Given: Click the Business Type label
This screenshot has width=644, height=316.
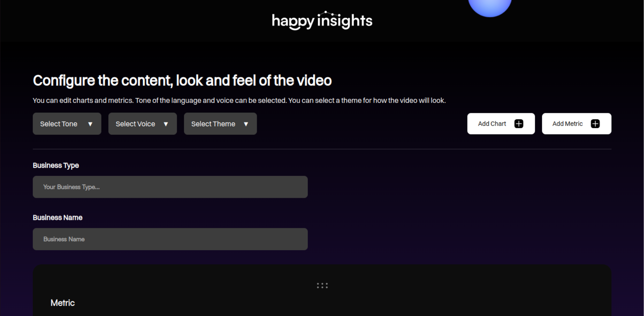Looking at the screenshot, I should pos(56,166).
